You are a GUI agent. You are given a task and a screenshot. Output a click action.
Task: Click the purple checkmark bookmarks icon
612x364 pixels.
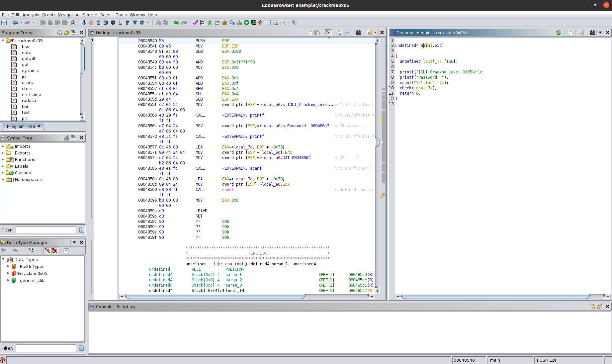click(x=195, y=23)
